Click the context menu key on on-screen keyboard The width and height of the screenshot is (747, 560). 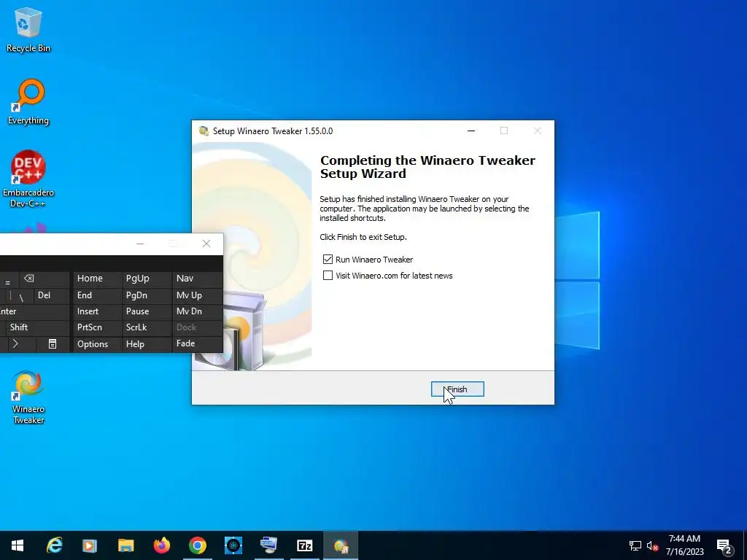click(53, 344)
